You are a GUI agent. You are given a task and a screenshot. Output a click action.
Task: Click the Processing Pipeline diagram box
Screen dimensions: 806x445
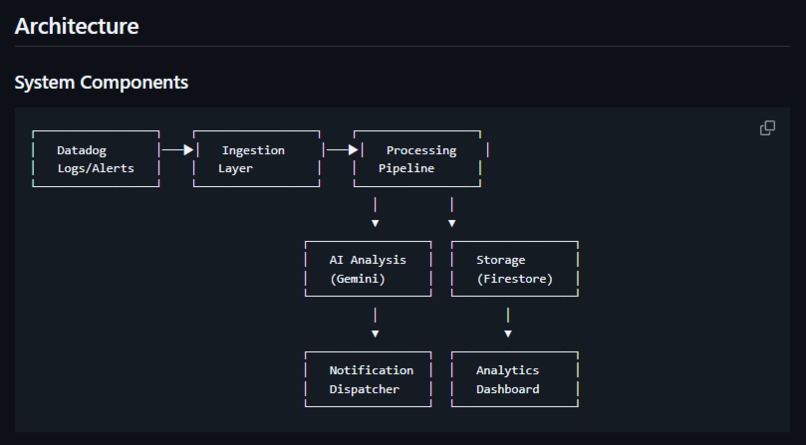417,159
